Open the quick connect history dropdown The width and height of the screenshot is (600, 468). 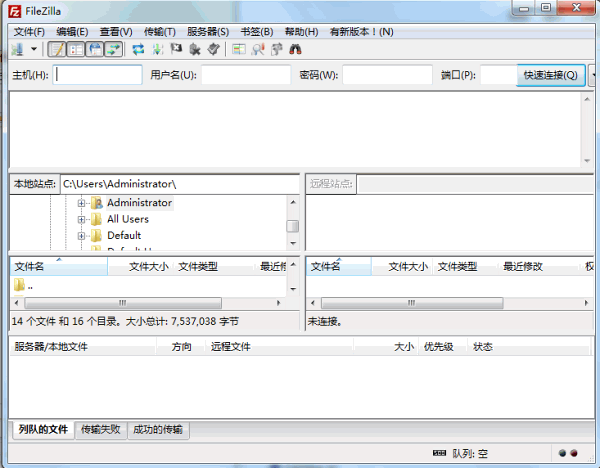pos(592,75)
